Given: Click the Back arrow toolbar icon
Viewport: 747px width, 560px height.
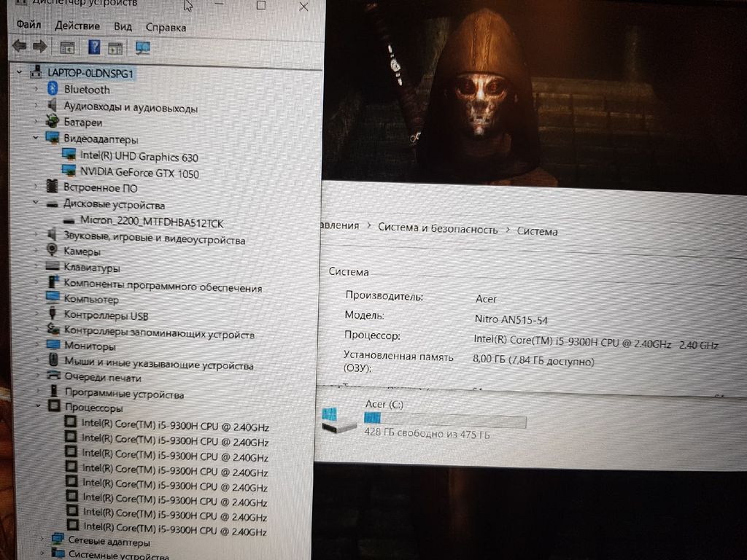Looking at the screenshot, I should click(20, 47).
